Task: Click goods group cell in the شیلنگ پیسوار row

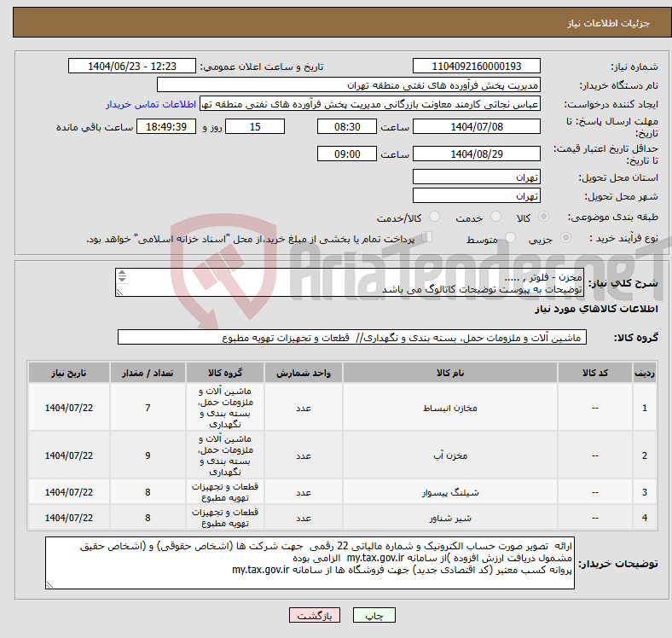Action: (225, 492)
